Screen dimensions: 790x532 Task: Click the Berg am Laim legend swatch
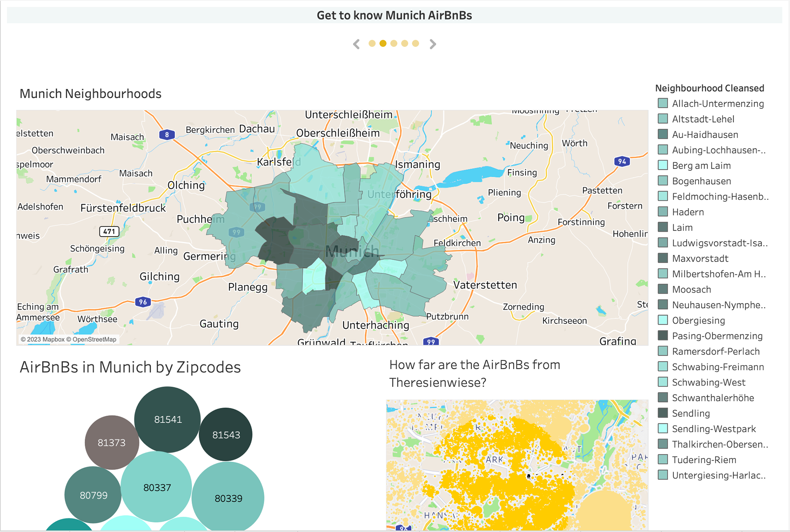662,165
